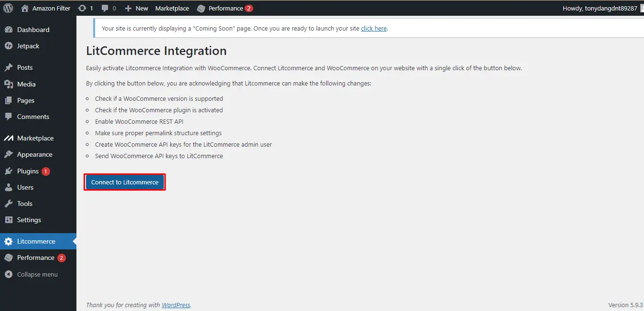Viewport: 644px width, 311px height.
Task: Click the Tools wrench icon
Action: click(9, 204)
